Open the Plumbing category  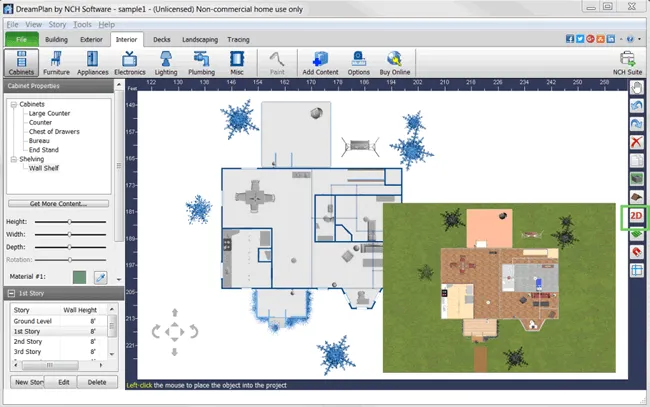pos(201,63)
